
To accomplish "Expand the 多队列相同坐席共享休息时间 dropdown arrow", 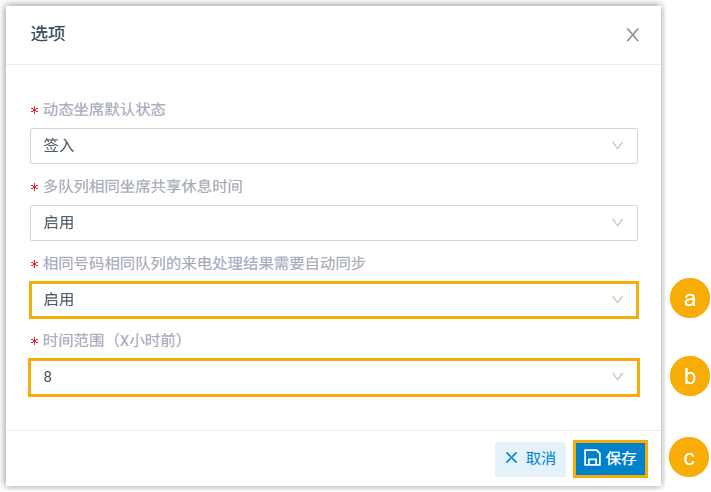I will click(618, 222).
